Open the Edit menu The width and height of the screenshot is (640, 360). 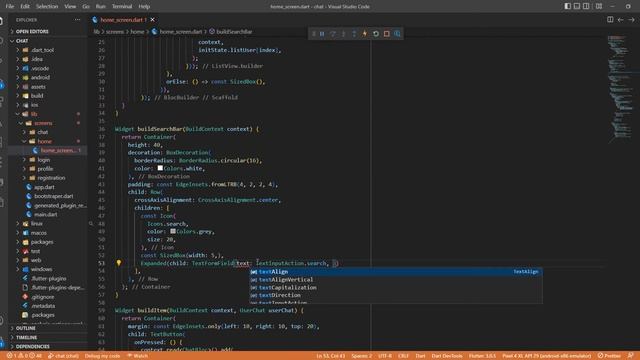pyautogui.click(x=25, y=6)
